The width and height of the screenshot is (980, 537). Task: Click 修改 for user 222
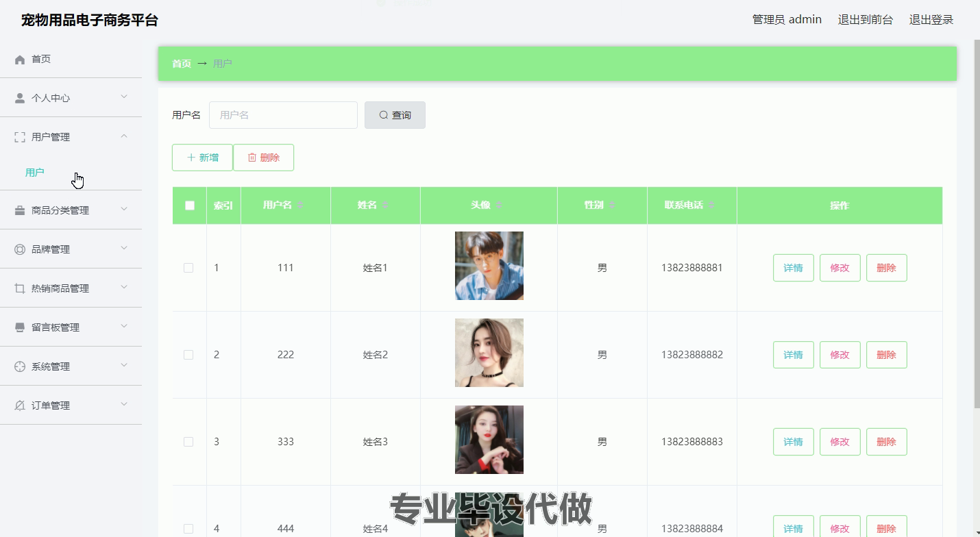pos(840,355)
